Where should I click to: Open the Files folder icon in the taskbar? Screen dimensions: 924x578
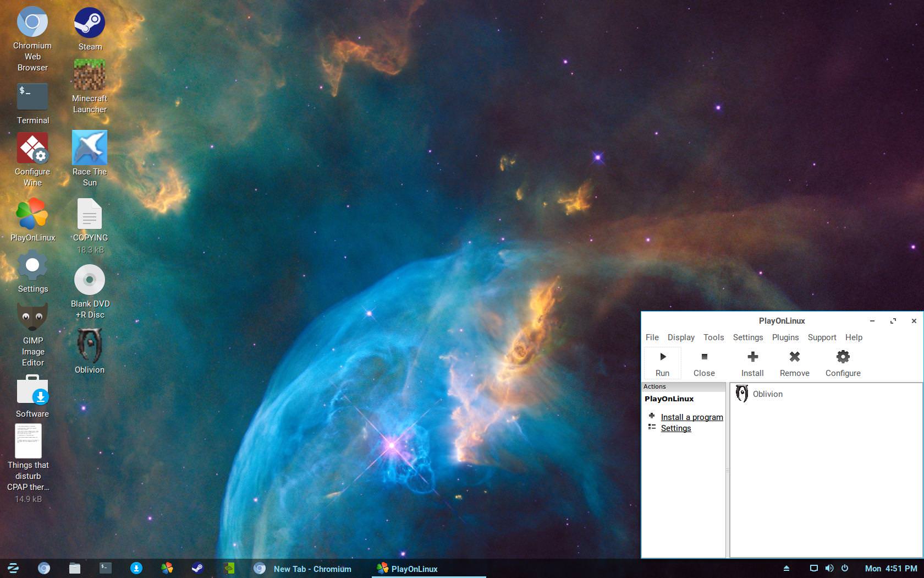[75, 568]
